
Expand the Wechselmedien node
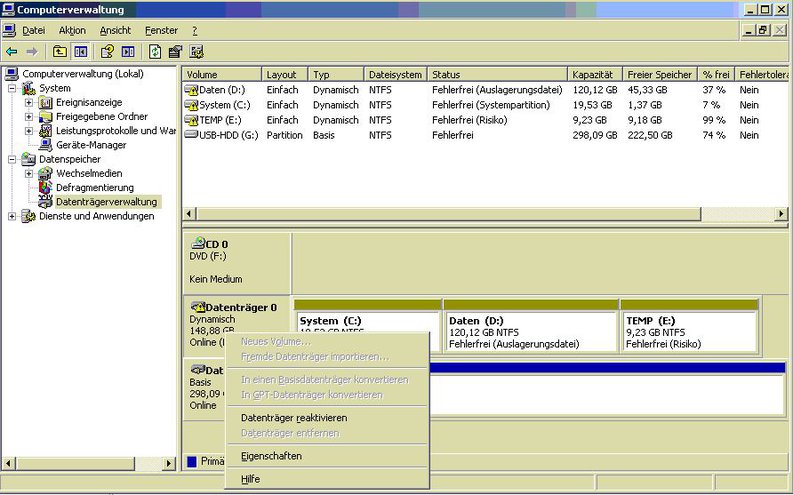coord(29,173)
